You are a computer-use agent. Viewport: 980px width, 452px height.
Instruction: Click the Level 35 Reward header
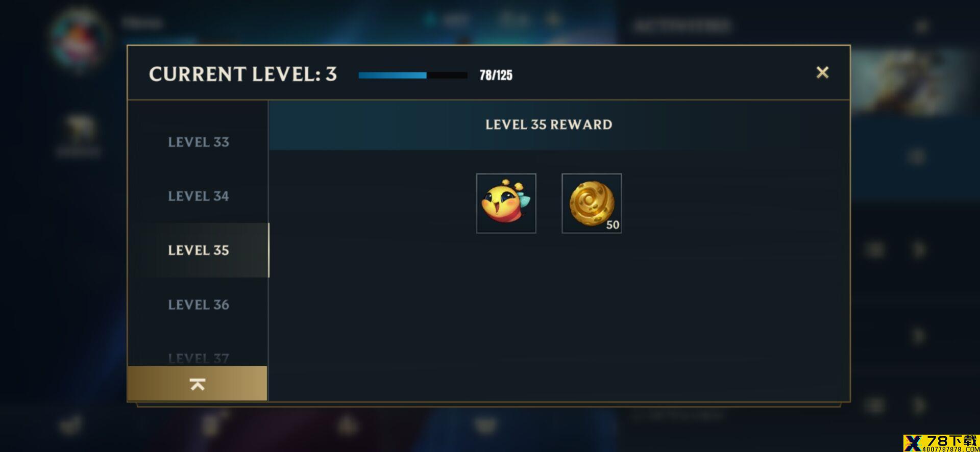549,124
